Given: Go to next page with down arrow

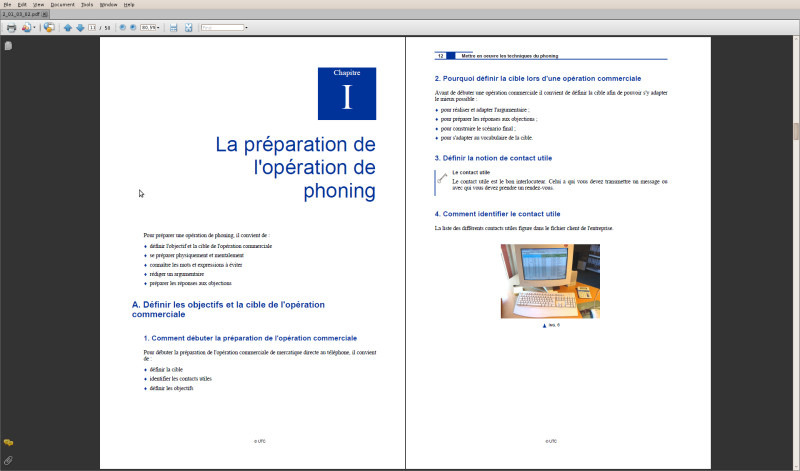Looking at the screenshot, I should pyautogui.click(x=79, y=28).
